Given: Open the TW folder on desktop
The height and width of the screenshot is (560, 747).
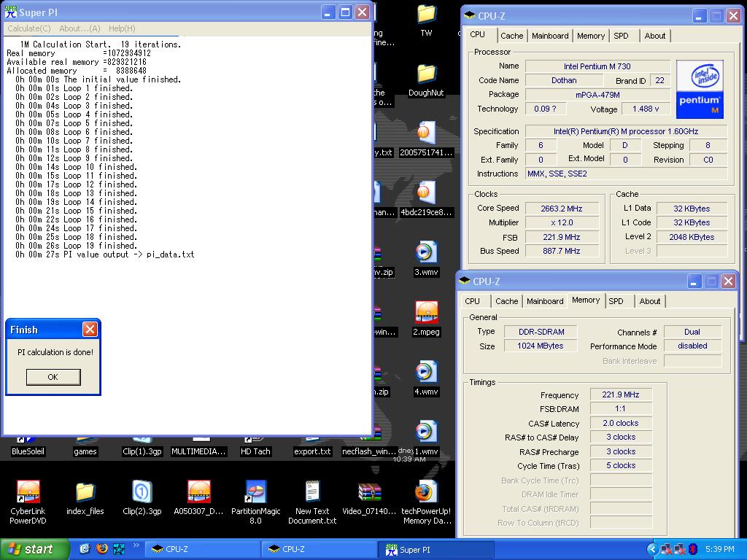Looking at the screenshot, I should (x=426, y=15).
